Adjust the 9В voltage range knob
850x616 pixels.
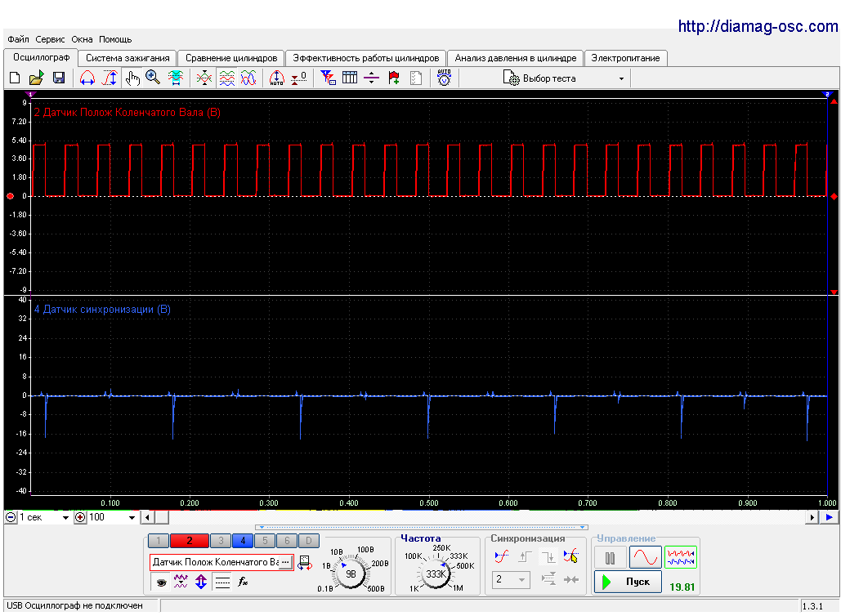(x=351, y=574)
